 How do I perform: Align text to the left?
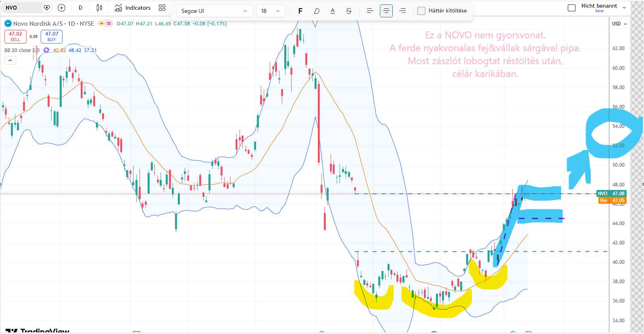pyautogui.click(x=370, y=11)
